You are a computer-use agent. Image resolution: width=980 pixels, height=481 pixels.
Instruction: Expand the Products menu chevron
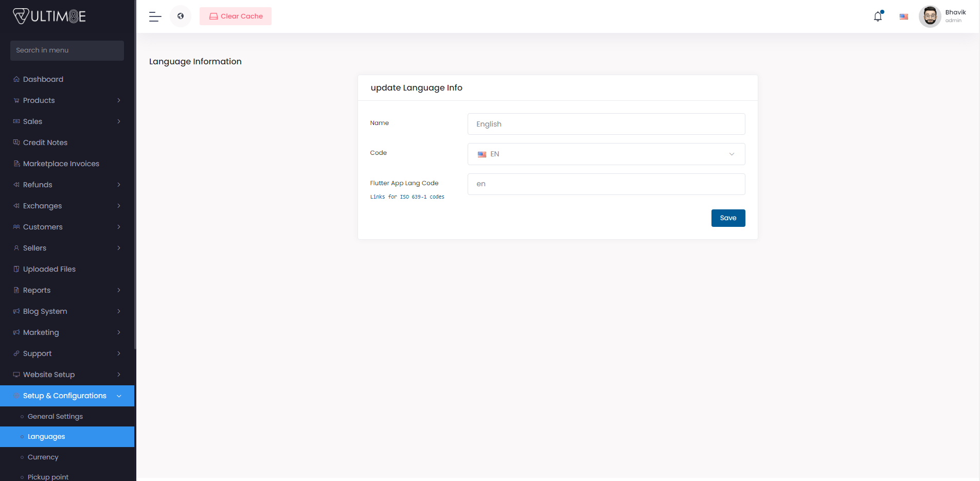119,100
